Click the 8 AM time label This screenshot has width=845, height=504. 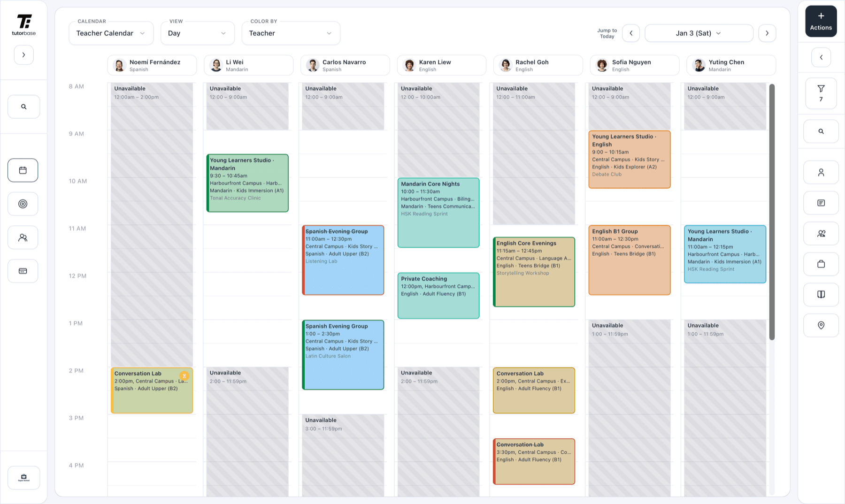pyautogui.click(x=77, y=86)
